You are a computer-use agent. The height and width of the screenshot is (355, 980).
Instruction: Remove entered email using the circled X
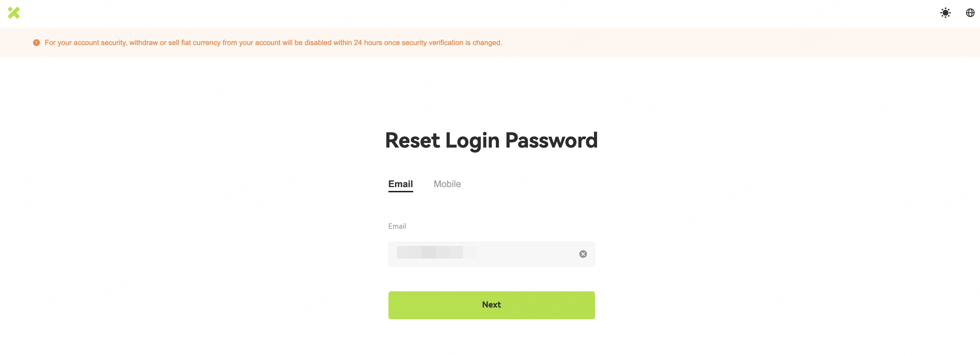[x=582, y=254]
